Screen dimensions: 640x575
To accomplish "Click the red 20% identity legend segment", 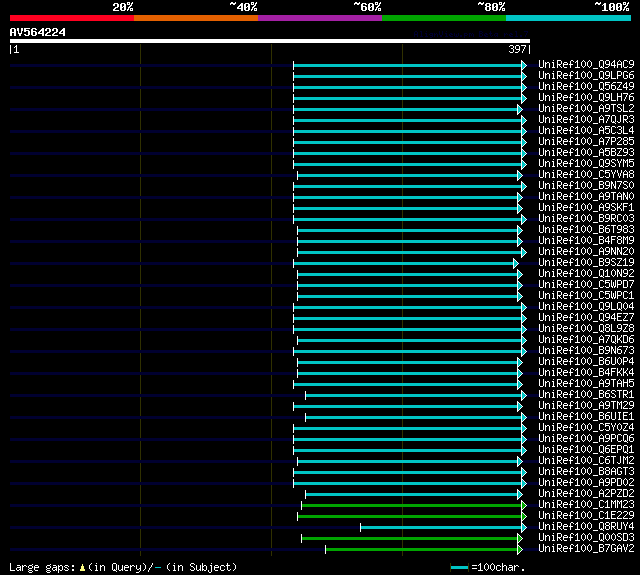I will tap(72, 18).
